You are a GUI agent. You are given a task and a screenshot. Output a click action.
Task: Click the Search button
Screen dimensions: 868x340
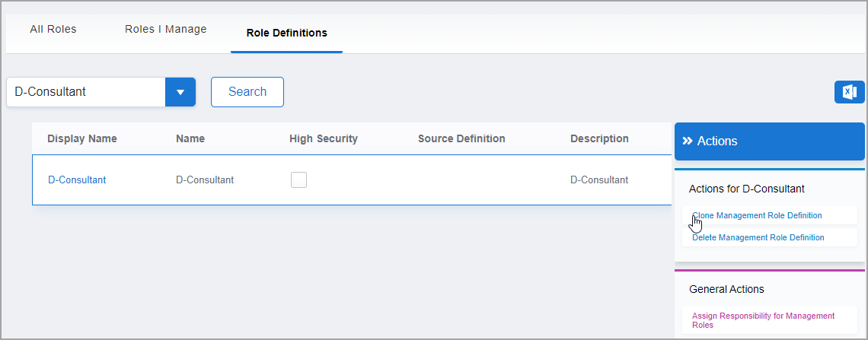[247, 92]
